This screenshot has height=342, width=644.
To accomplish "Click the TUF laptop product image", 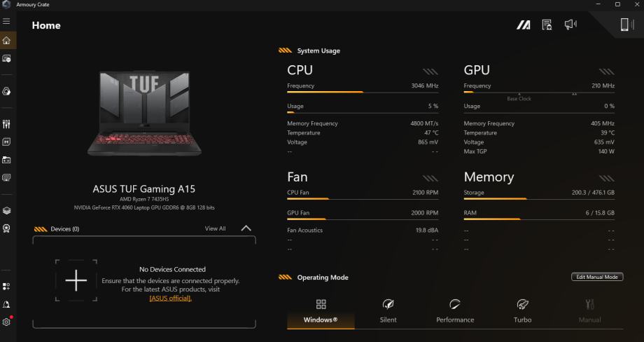I will [x=144, y=114].
